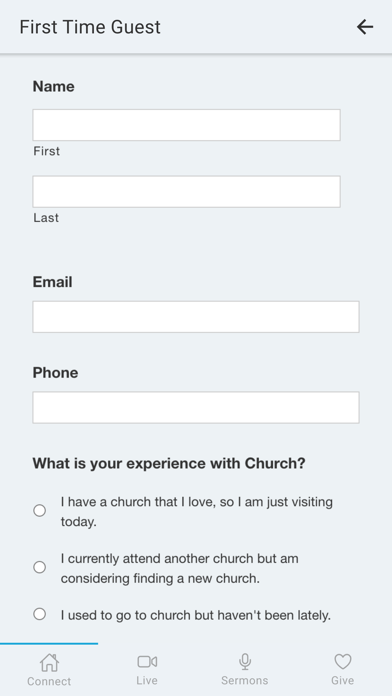392x696 pixels.
Task: Switch to the Sermons tab label
Action: [245, 680]
